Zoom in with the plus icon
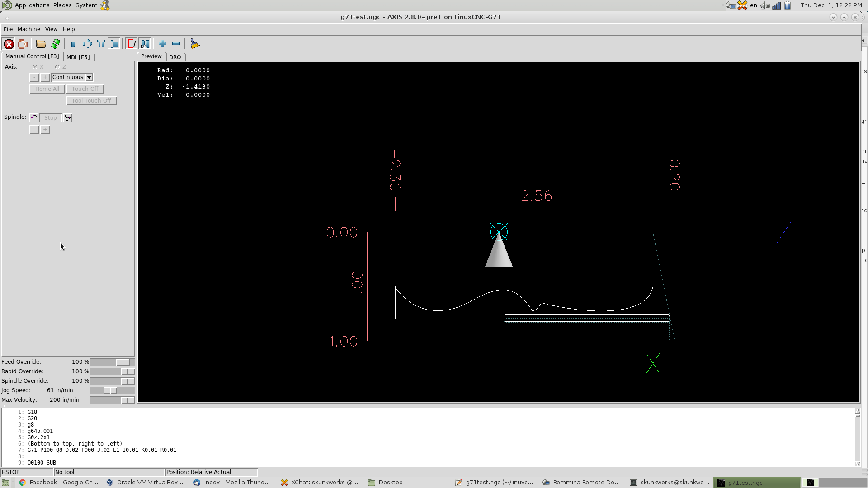868x488 pixels. [x=162, y=44]
